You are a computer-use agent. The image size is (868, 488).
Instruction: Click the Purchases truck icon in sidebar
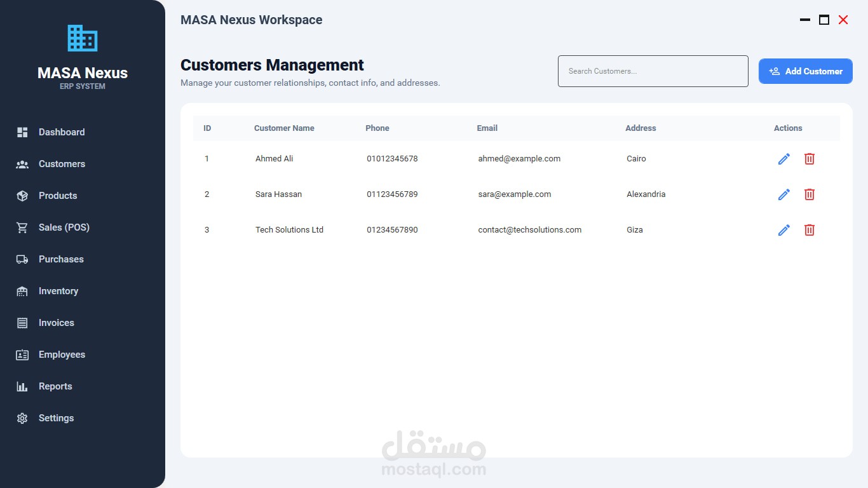click(x=22, y=259)
